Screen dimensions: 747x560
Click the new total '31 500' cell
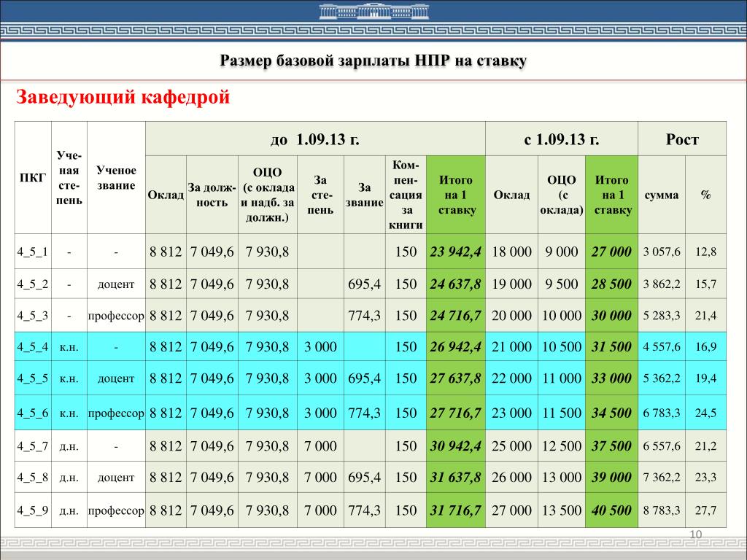(x=611, y=346)
